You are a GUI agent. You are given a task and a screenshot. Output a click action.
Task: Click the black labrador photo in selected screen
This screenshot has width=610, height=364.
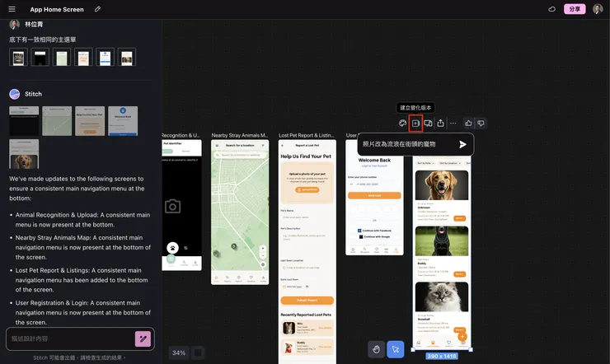click(x=442, y=241)
